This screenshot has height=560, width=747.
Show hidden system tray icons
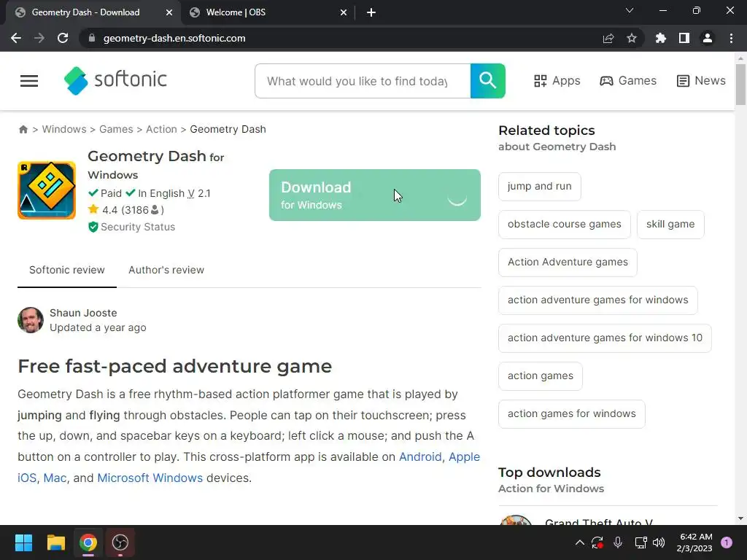[x=579, y=542]
